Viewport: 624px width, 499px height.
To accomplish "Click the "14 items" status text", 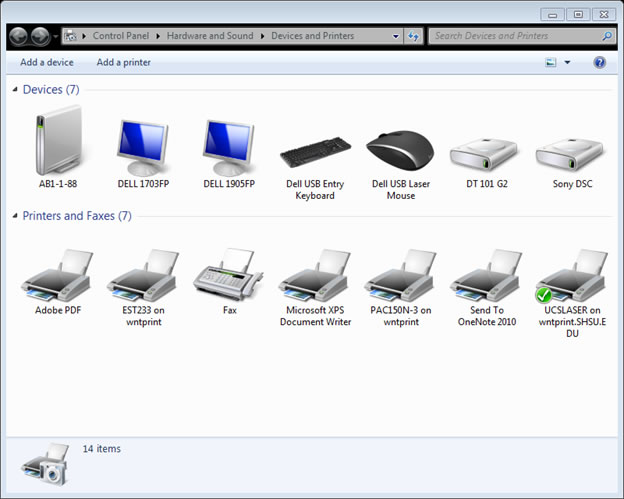I will 101,448.
